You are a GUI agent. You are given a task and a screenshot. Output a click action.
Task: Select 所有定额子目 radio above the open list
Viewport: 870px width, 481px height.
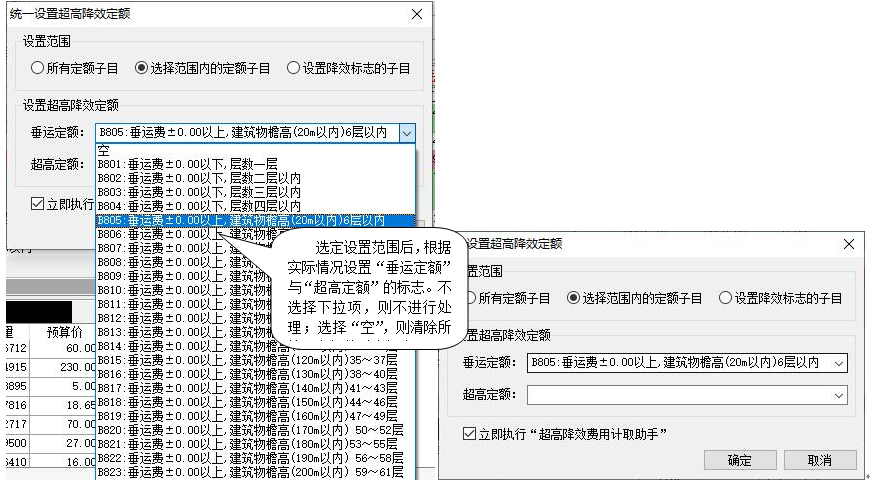[37, 69]
